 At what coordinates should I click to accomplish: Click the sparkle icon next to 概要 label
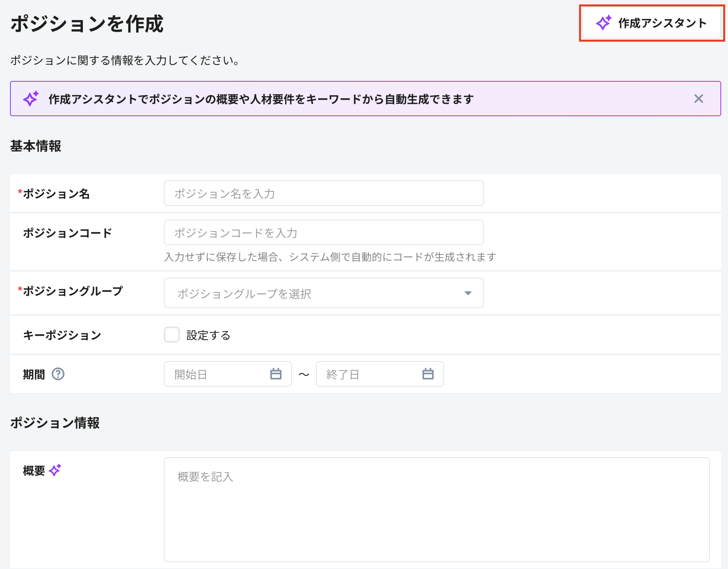click(55, 469)
